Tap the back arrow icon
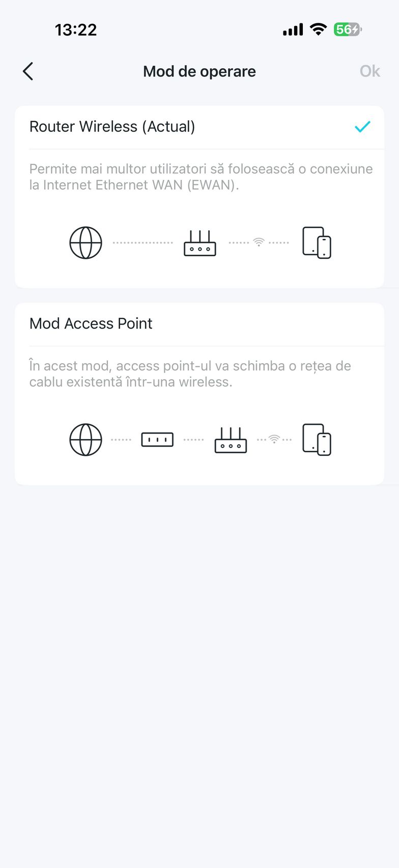This screenshot has height=868, width=399. [28, 71]
